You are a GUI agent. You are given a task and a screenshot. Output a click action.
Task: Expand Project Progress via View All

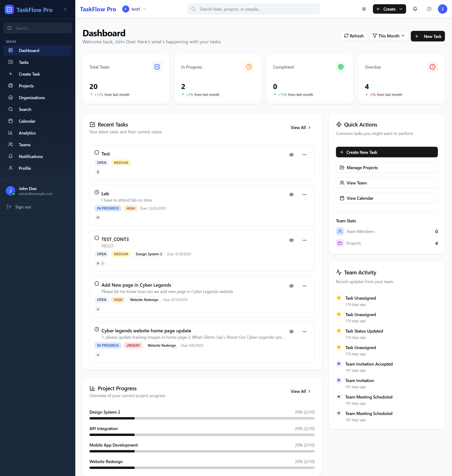(x=300, y=391)
